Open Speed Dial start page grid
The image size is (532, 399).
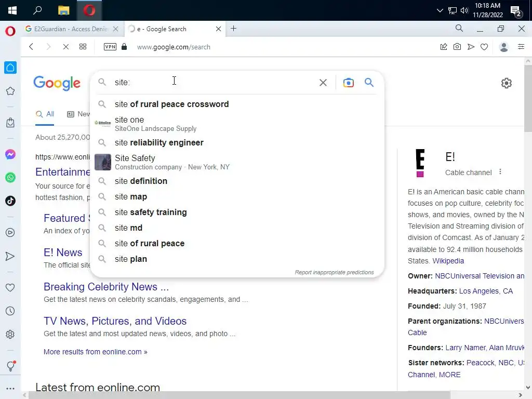[x=83, y=47]
